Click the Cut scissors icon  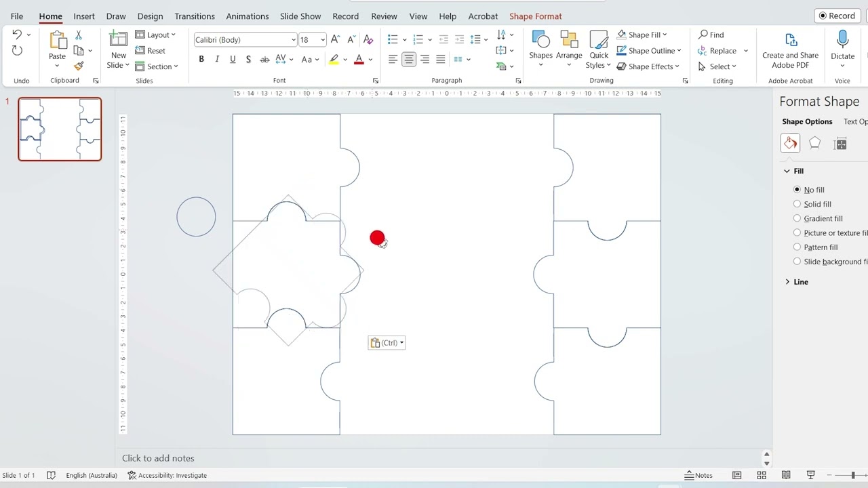(79, 35)
